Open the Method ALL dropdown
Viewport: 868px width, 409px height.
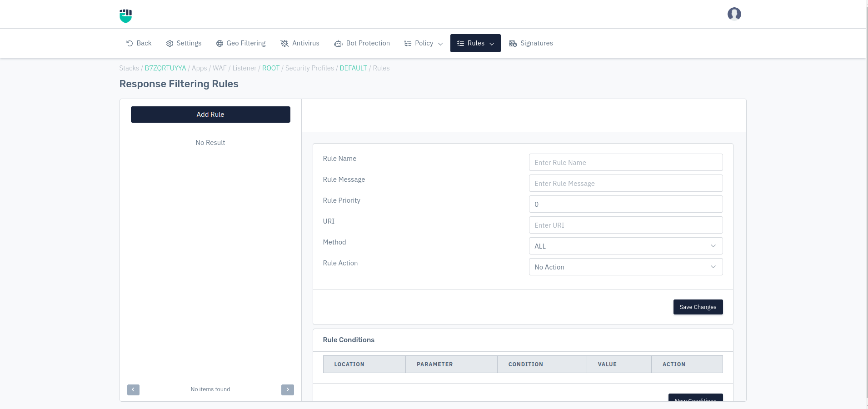[626, 246]
